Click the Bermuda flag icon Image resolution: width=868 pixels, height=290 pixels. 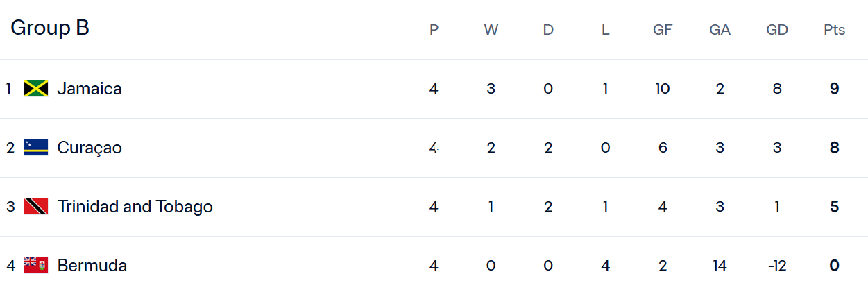tap(35, 266)
